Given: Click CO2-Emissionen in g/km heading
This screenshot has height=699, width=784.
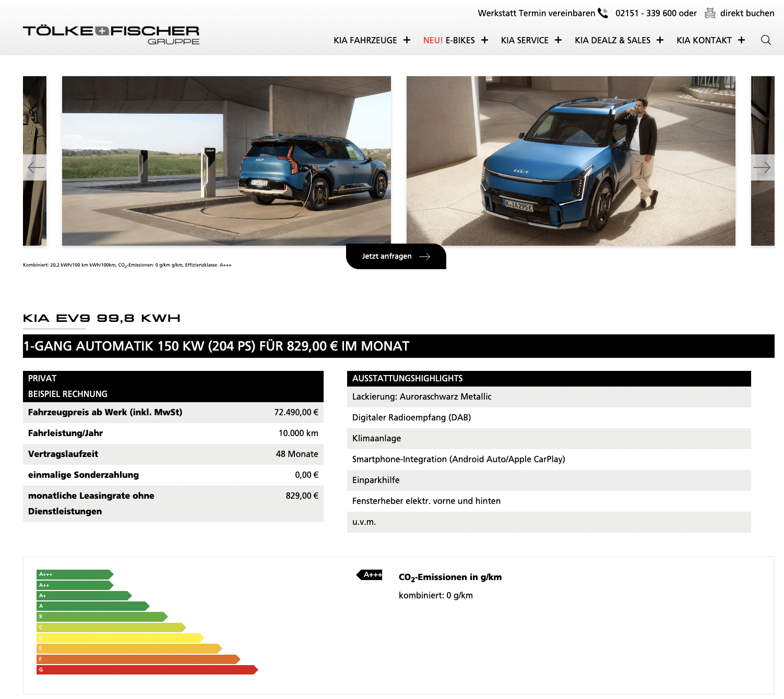Looking at the screenshot, I should (x=450, y=577).
